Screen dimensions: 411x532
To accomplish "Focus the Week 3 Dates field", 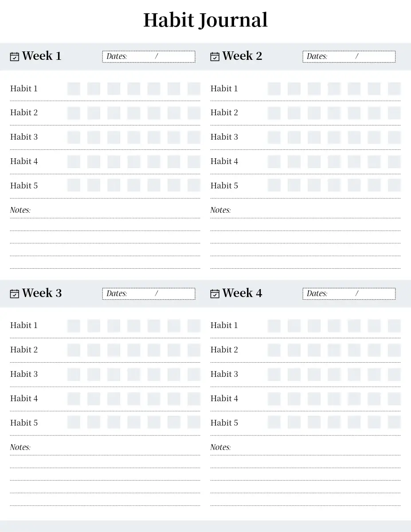I will click(149, 293).
